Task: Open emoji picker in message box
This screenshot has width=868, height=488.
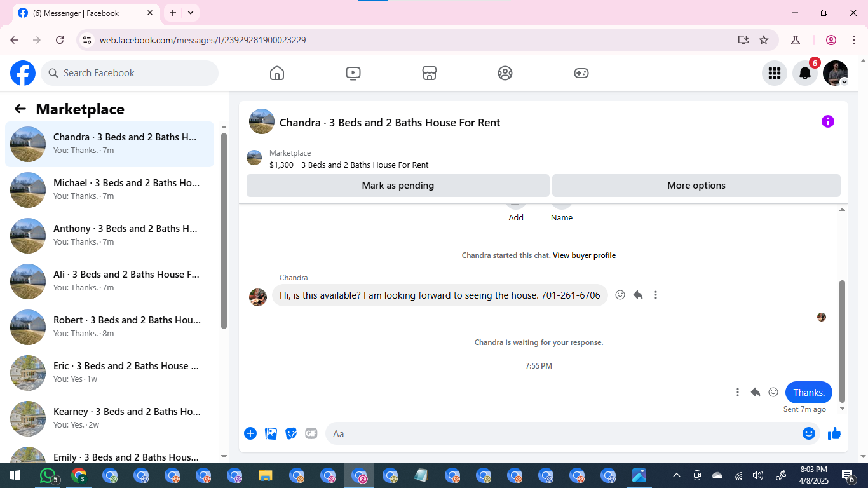Action: click(x=809, y=433)
